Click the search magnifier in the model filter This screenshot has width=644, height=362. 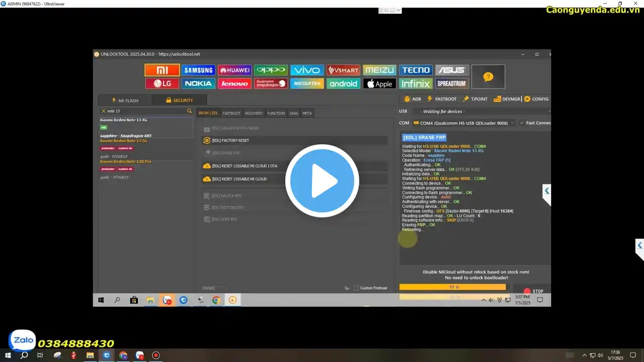(x=189, y=111)
